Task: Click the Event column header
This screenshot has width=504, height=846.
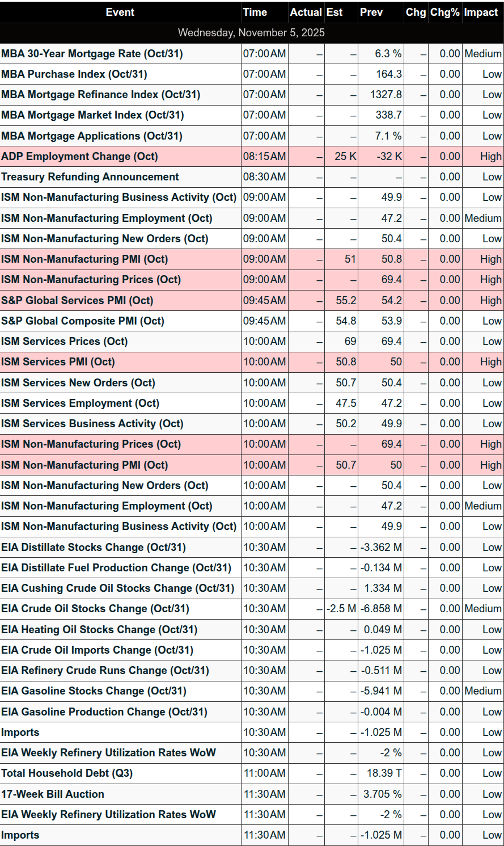Action: (x=120, y=12)
